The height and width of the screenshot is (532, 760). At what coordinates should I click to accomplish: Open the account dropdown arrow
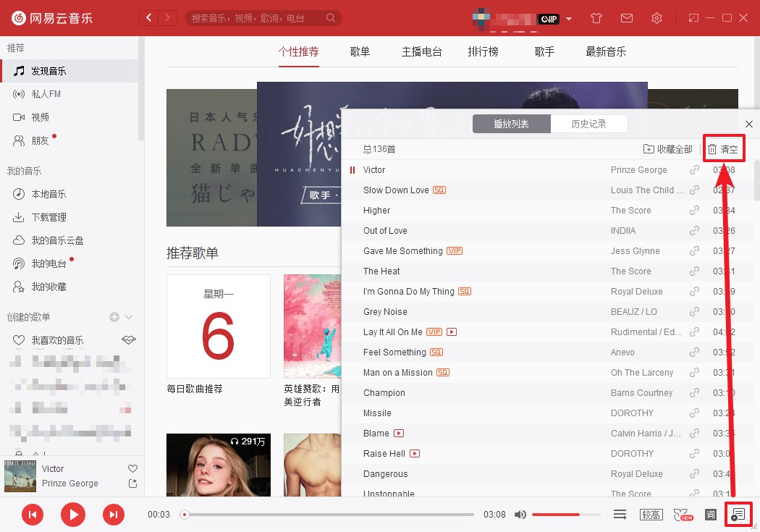569,19
